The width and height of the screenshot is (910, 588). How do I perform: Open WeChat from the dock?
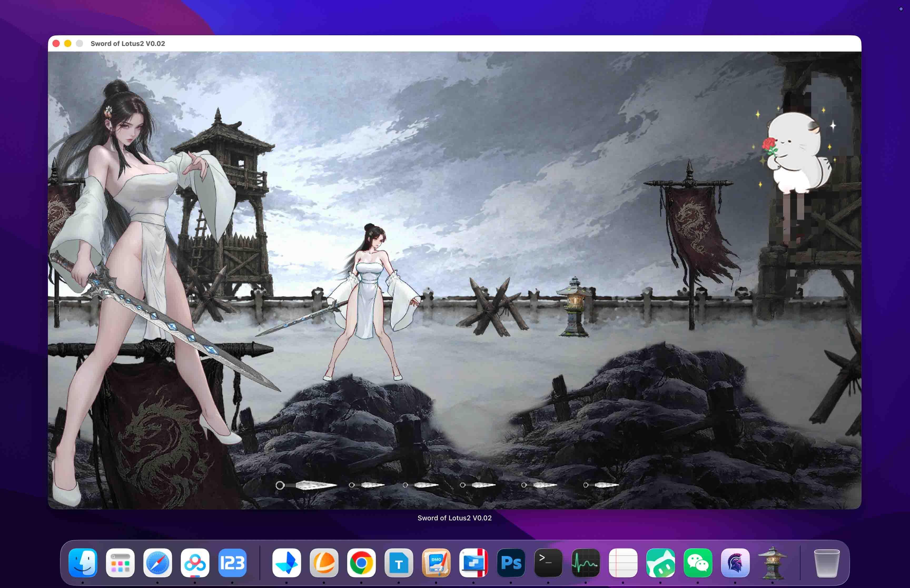tap(698, 563)
